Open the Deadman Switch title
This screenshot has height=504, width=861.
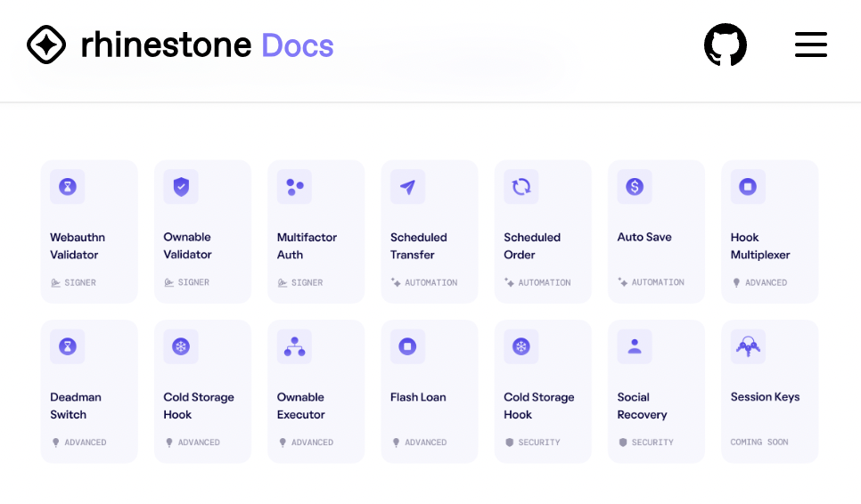click(76, 406)
